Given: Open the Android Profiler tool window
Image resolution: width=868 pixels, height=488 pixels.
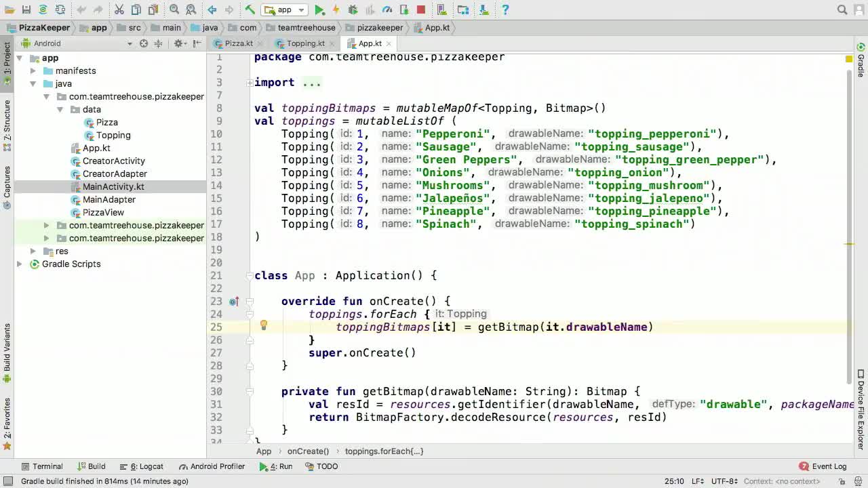Looking at the screenshot, I should [212, 466].
